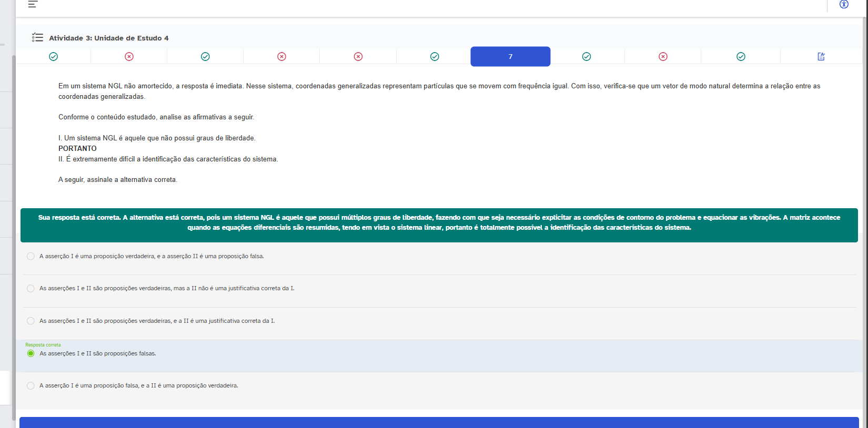Image resolution: width=868 pixels, height=428 pixels.
Task: Select 'As asserções I e II são proposições falsas'
Action: [31, 353]
